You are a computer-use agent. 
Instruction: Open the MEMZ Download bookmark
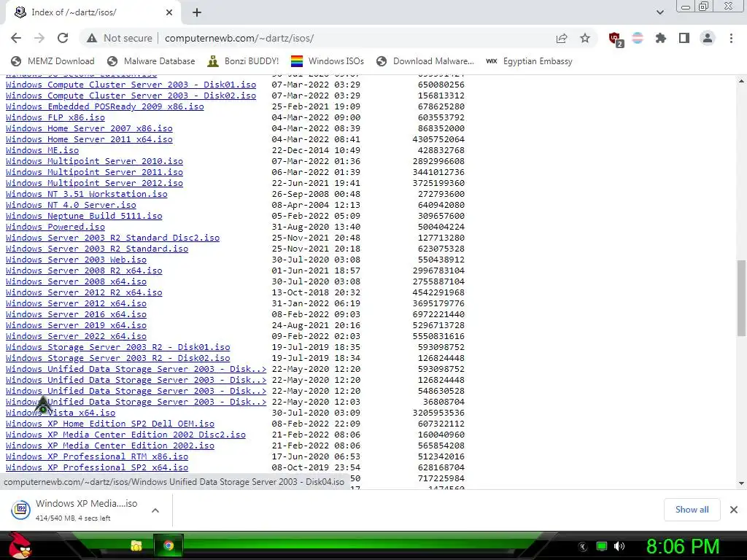point(53,61)
